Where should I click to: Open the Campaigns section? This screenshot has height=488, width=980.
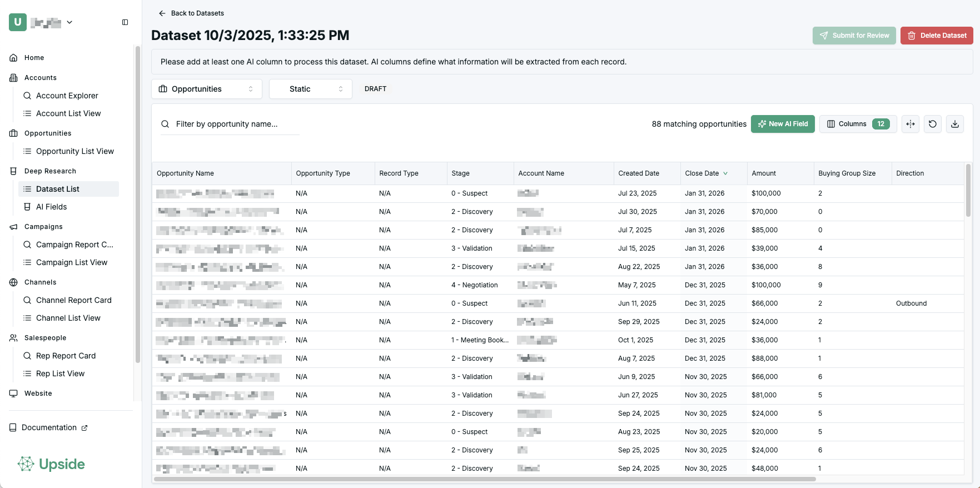click(43, 227)
